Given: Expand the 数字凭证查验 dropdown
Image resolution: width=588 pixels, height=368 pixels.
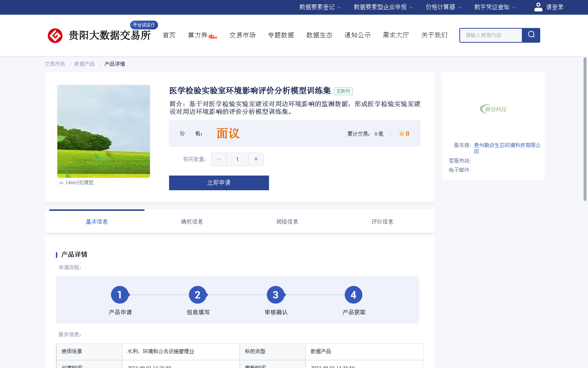Looking at the screenshot, I should coord(495,7).
